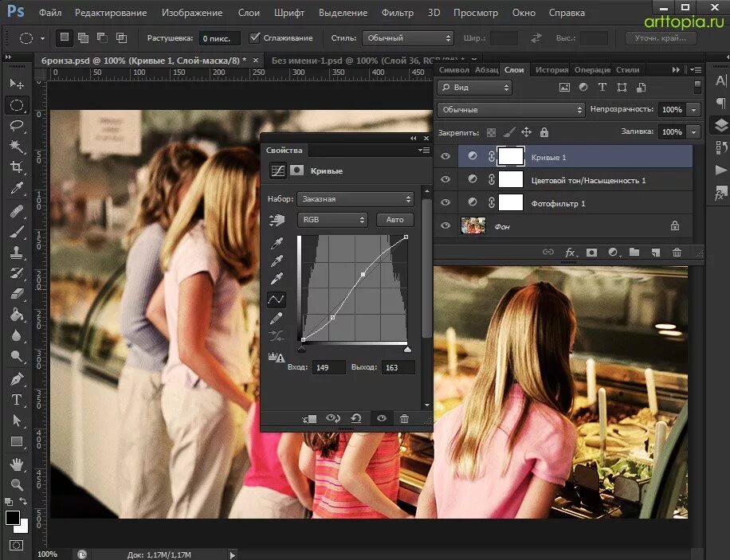Add a layer mask in Layers panel
730x560 pixels.
[591, 253]
